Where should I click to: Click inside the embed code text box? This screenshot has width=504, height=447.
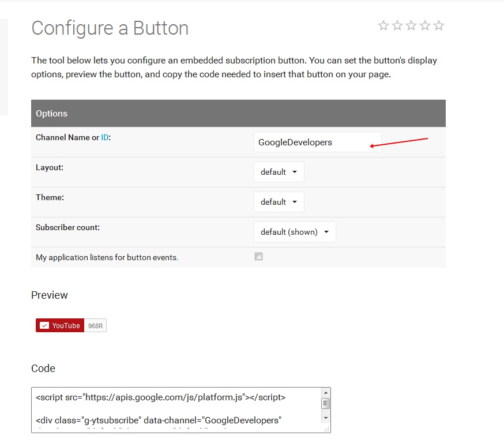(x=173, y=410)
